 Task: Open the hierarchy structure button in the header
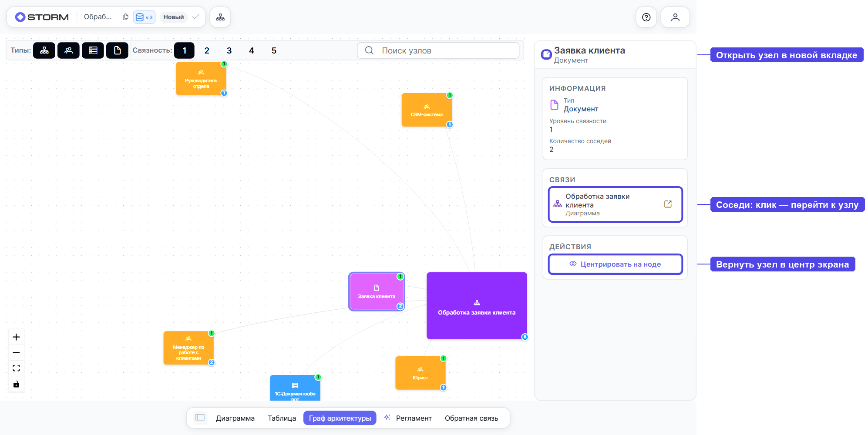pos(220,17)
